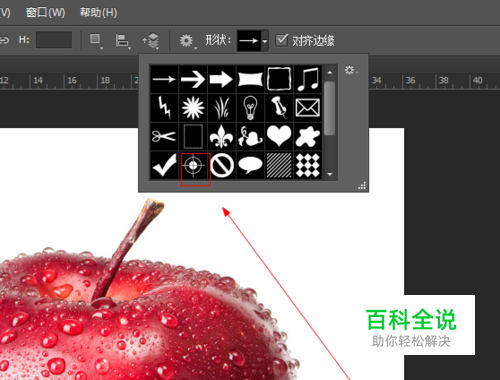Select the speech bubble shape
This screenshot has height=380, width=500.
(x=250, y=165)
